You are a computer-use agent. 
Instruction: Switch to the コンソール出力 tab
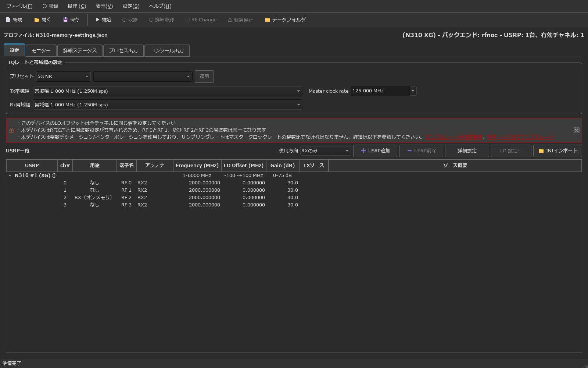click(x=167, y=51)
